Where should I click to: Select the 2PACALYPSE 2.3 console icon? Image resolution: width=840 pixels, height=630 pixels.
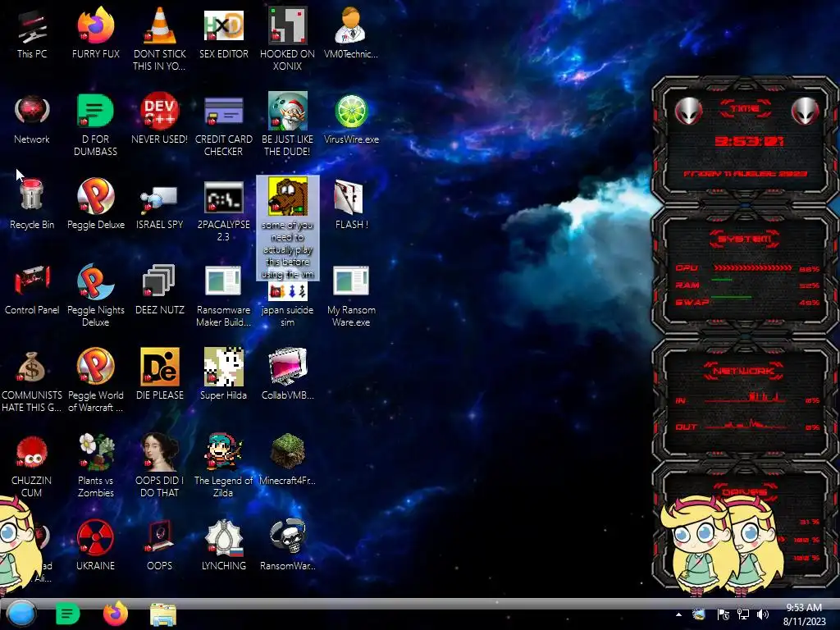pyautogui.click(x=224, y=197)
